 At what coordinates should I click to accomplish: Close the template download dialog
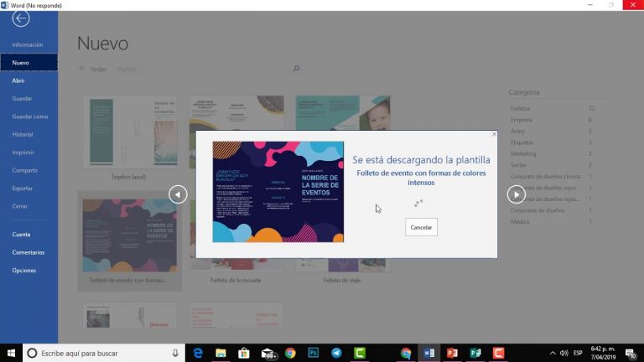(494, 134)
